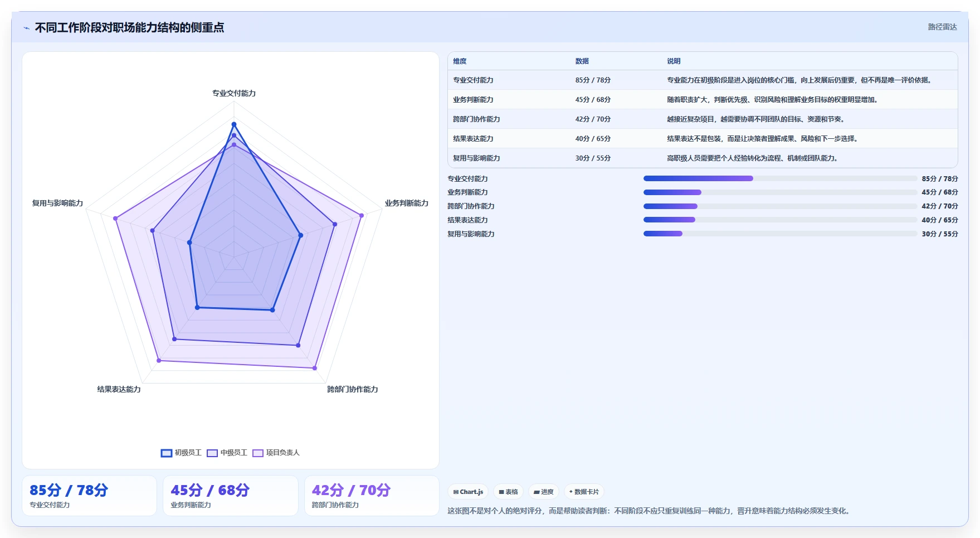This screenshot has height=538, width=980.
Task: Click the description starting 专业能力在初级阶段
Action: (800, 80)
